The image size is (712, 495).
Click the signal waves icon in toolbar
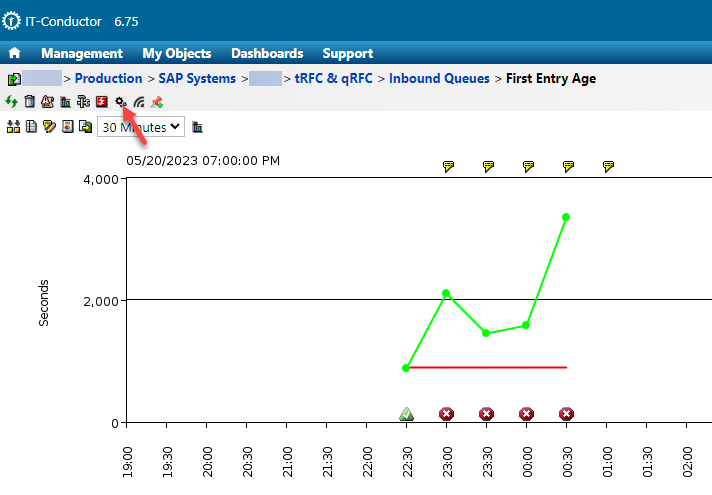click(138, 101)
